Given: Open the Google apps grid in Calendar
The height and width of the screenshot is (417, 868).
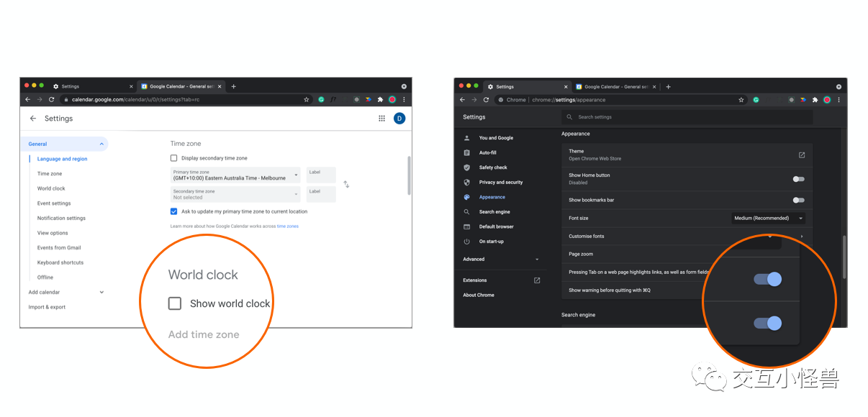Looking at the screenshot, I should (x=382, y=119).
